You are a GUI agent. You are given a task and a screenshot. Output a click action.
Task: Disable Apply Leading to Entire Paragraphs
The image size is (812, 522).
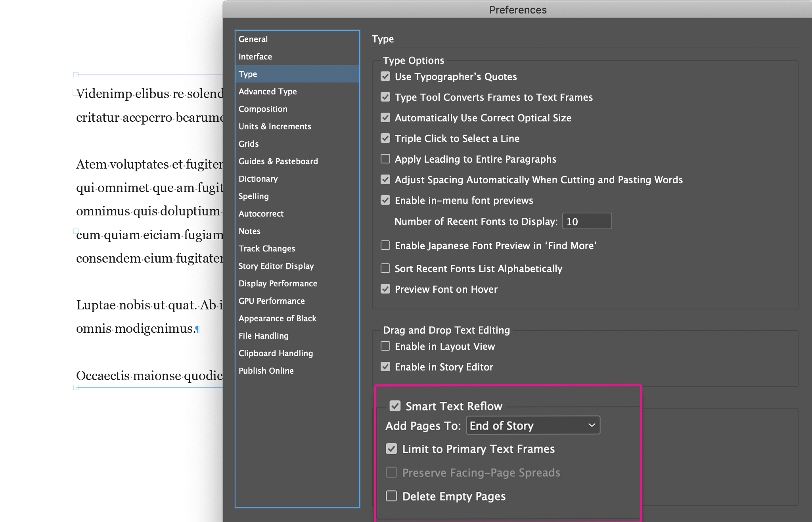(x=385, y=159)
